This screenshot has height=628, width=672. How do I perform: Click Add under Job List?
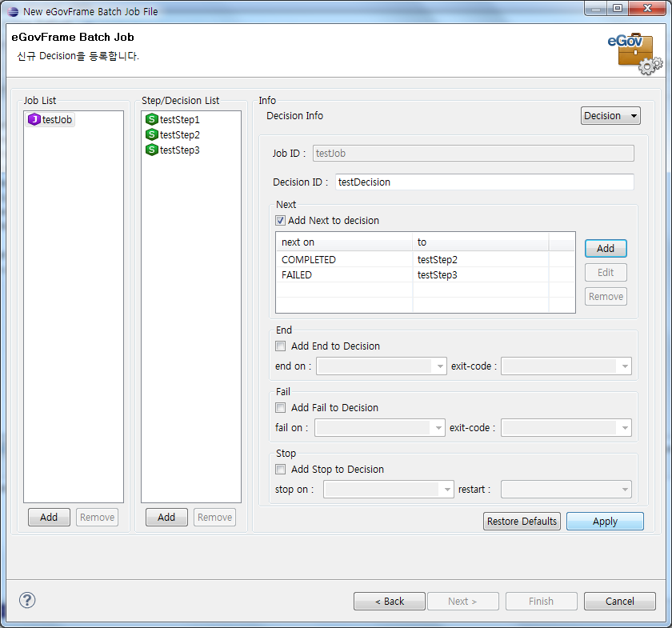coord(49,517)
